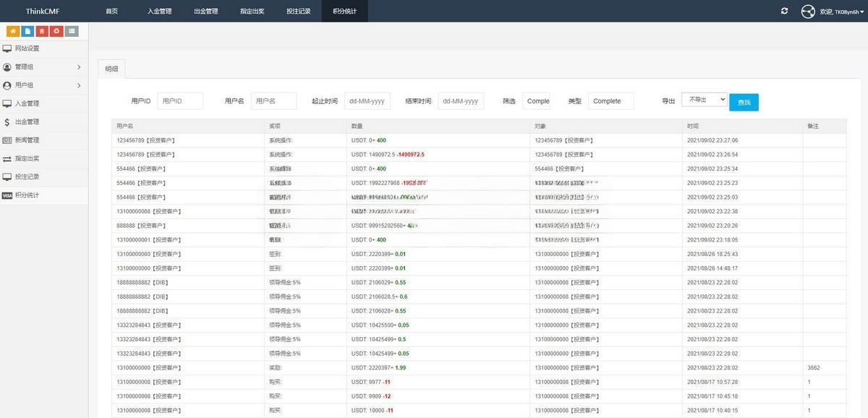Switch to 入金管理 in top navigation
The width and height of the screenshot is (868, 418).
coord(159,12)
